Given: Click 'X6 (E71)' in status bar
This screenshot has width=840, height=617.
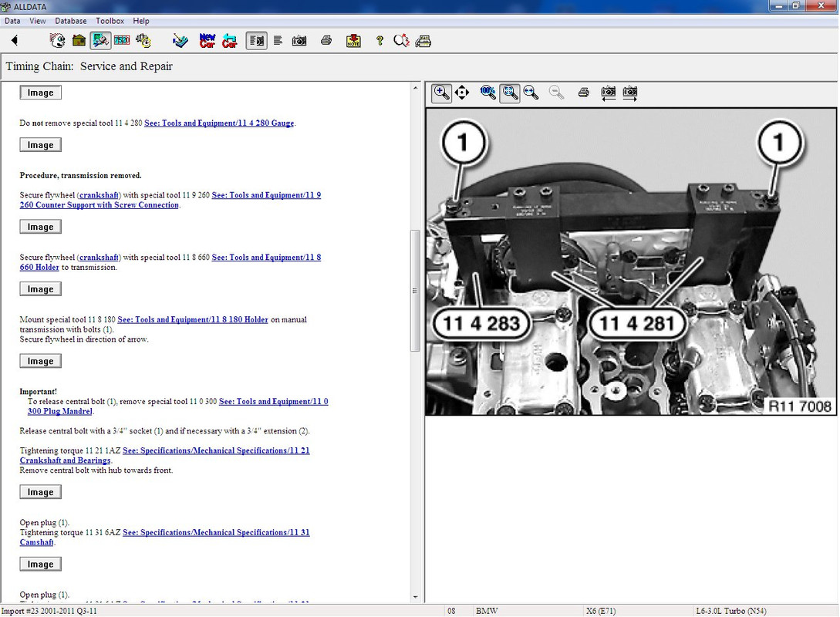Looking at the screenshot, I should tap(601, 611).
